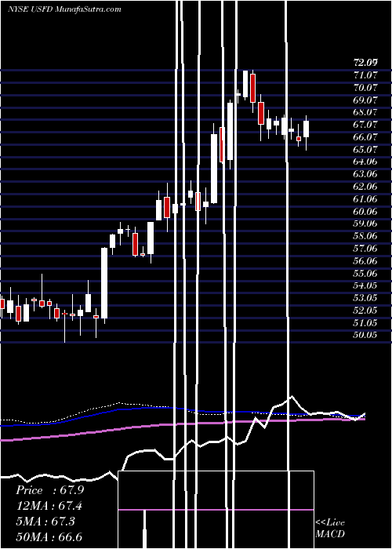Viewport: 392px width, 549px height.
Task: Click the 65.07 price axis label
Action: (x=365, y=150)
